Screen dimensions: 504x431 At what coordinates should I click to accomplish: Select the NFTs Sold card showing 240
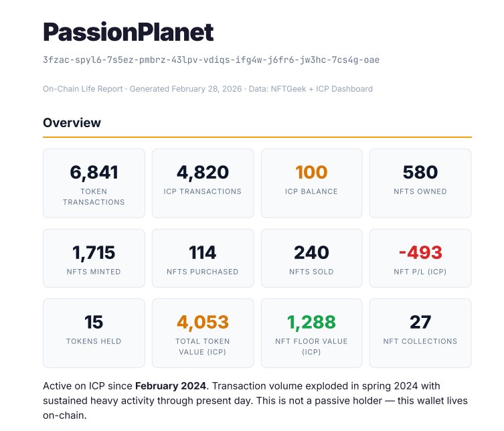pyautogui.click(x=311, y=259)
